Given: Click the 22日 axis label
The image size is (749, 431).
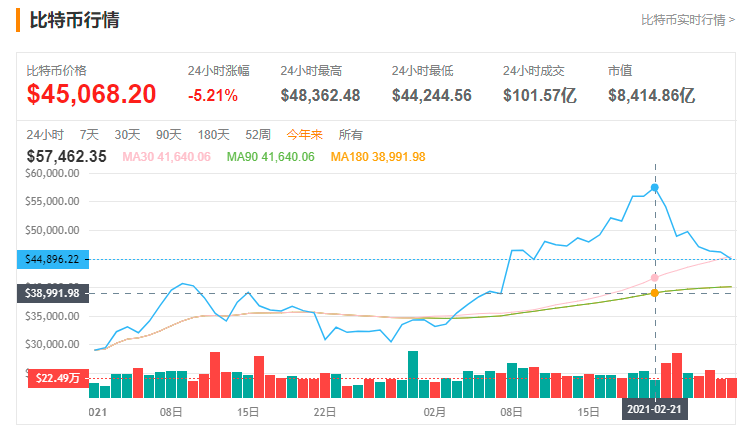Looking at the screenshot, I should [325, 412].
